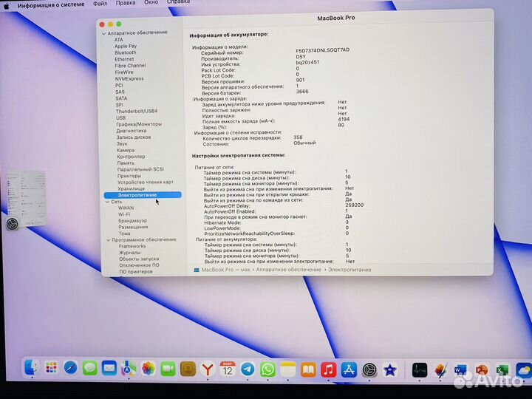The width and height of the screenshot is (532, 399).
Task: Select Bluetooth in the sidebar
Action: point(125,52)
